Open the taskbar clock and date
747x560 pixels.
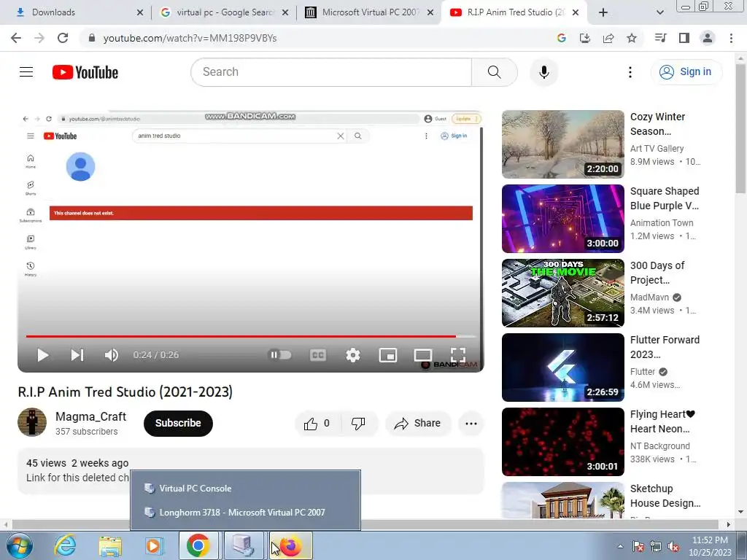pos(710,546)
